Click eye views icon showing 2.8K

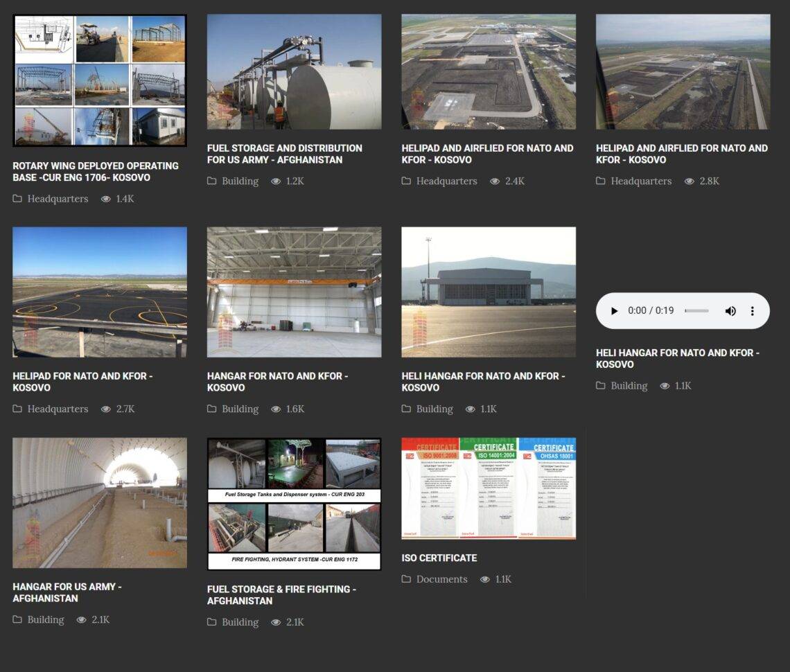(x=690, y=182)
